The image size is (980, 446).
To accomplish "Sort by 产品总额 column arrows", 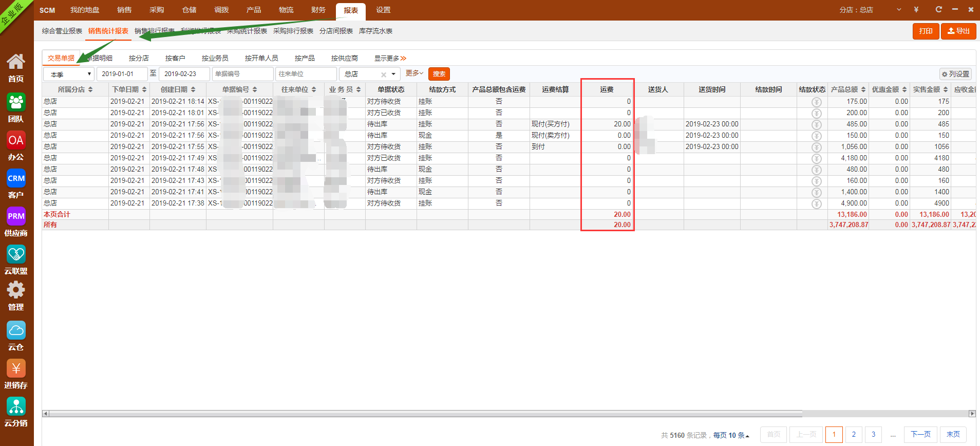I will (x=863, y=89).
